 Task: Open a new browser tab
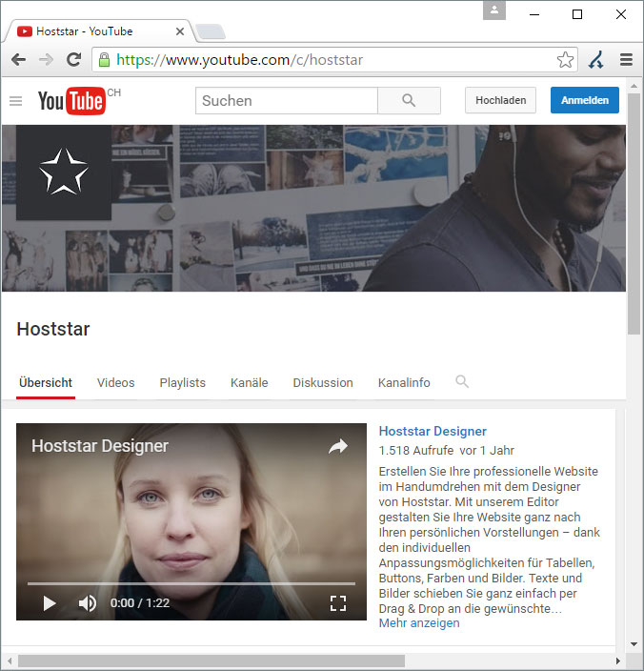point(210,31)
